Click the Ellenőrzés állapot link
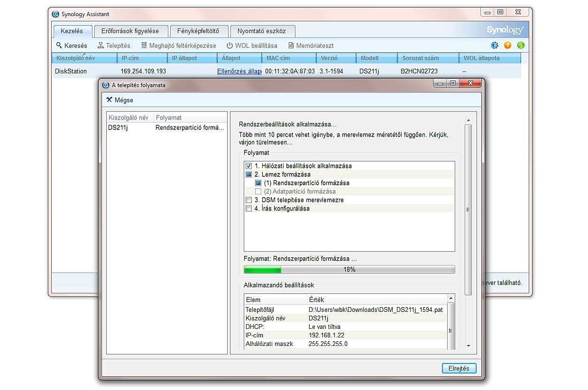This screenshot has width=588, height=390. pos(239,71)
